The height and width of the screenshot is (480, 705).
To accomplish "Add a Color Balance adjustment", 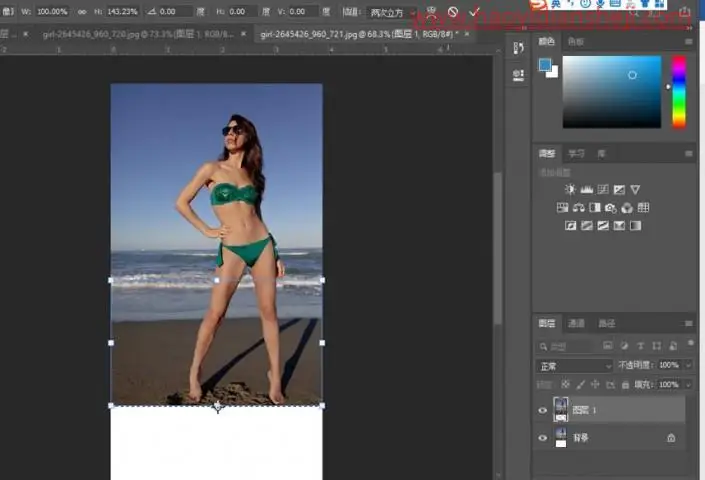I will [x=579, y=207].
